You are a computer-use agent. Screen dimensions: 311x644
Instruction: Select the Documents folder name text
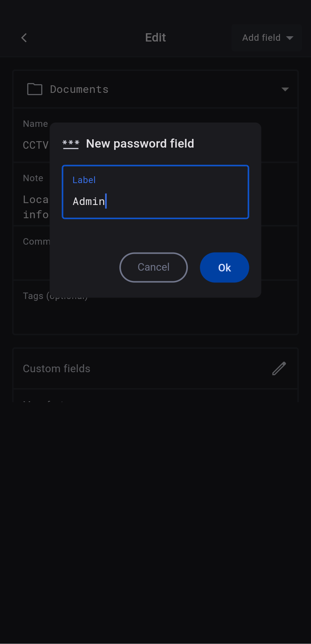tap(79, 89)
